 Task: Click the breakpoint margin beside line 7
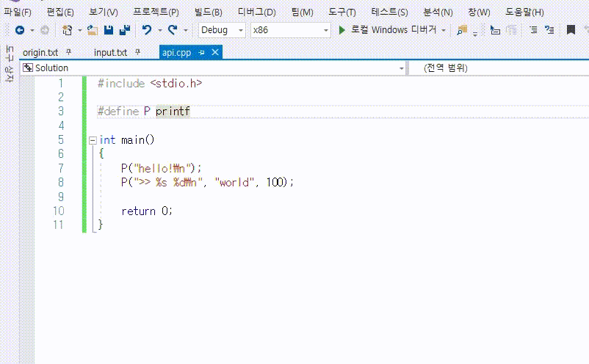(x=26, y=168)
